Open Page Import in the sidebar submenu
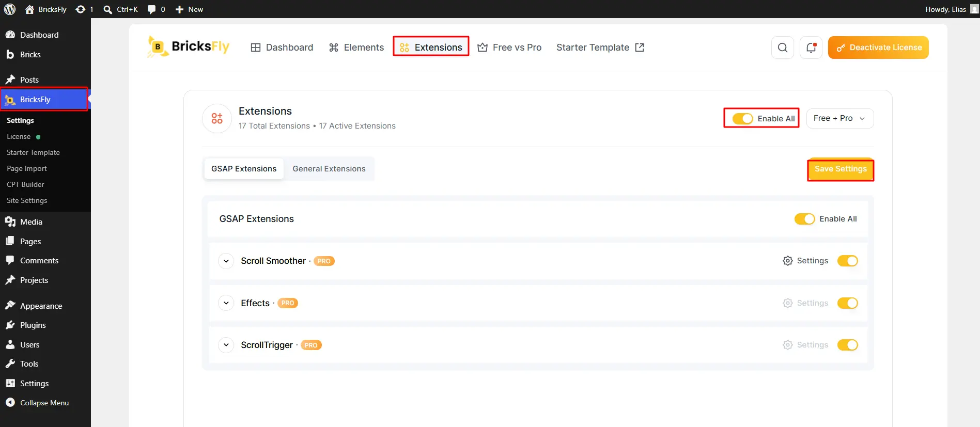The height and width of the screenshot is (427, 980). click(x=27, y=168)
